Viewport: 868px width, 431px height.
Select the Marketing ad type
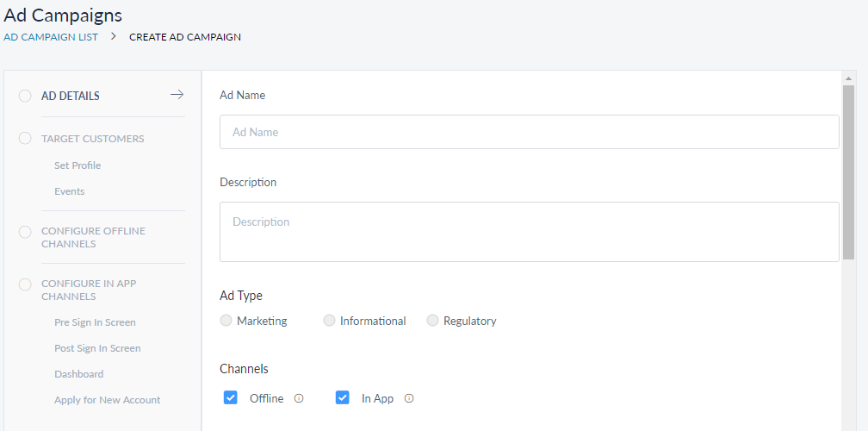point(226,321)
